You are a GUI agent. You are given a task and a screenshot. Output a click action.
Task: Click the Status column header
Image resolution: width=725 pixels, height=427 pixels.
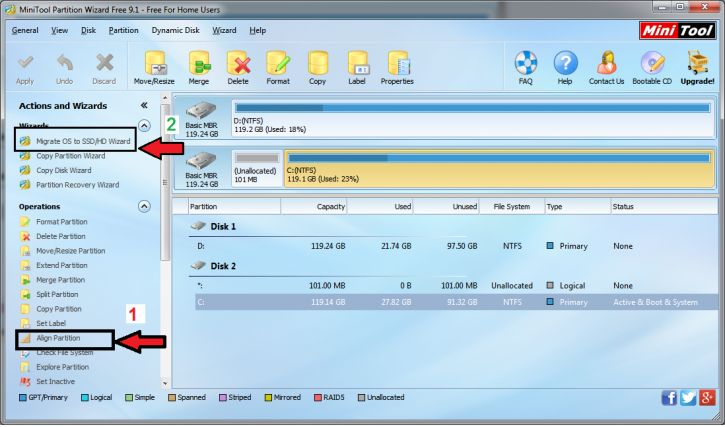[664, 207]
